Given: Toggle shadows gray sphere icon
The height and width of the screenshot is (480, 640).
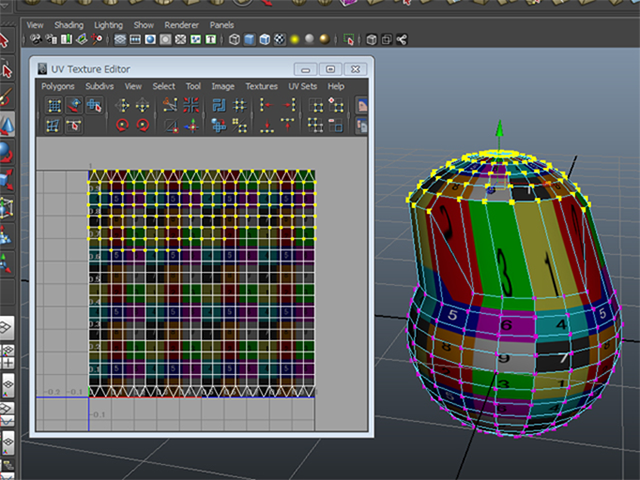Looking at the screenshot, I should (x=309, y=39).
